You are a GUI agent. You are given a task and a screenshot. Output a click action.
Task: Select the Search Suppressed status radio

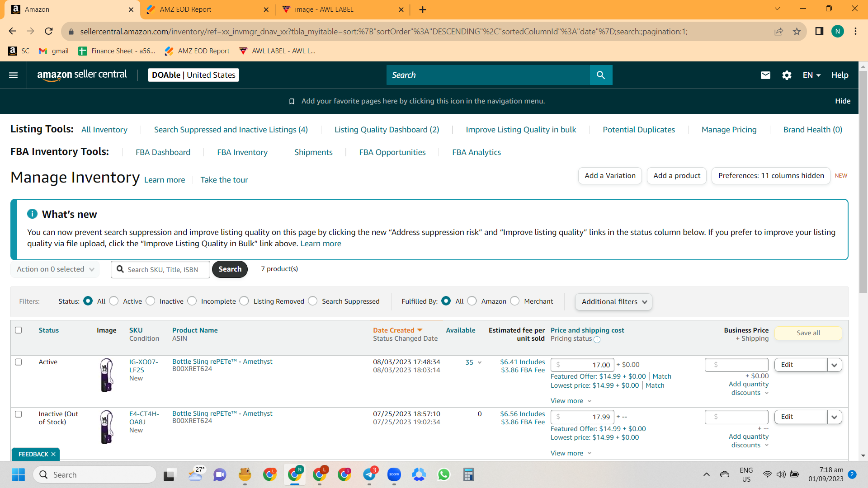pos(313,301)
